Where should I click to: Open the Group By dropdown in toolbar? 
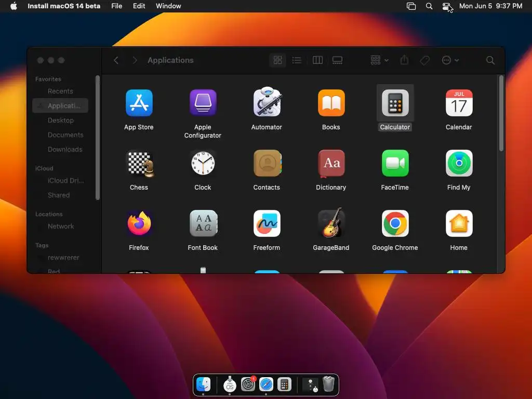coord(379,60)
